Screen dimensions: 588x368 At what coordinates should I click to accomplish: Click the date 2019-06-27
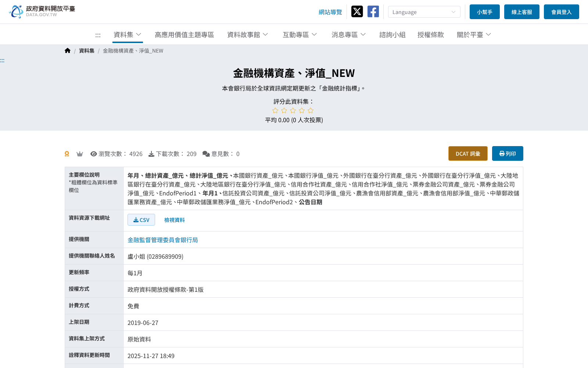pos(143,323)
